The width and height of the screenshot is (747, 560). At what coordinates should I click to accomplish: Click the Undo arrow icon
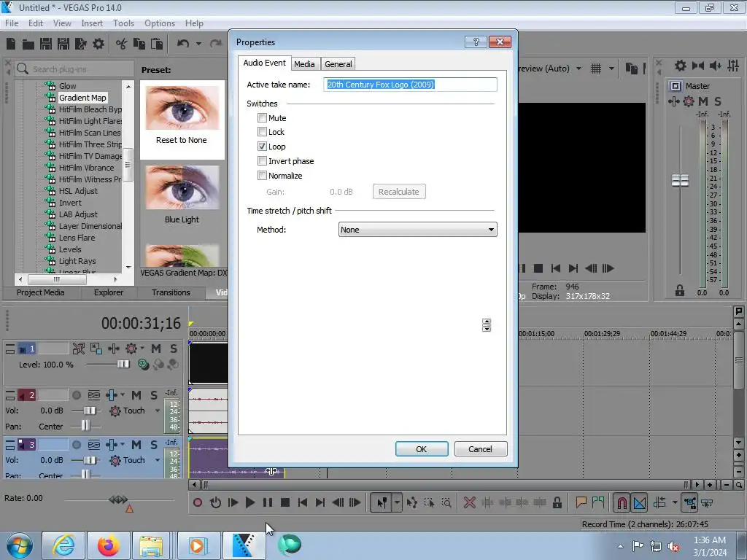pyautogui.click(x=183, y=44)
